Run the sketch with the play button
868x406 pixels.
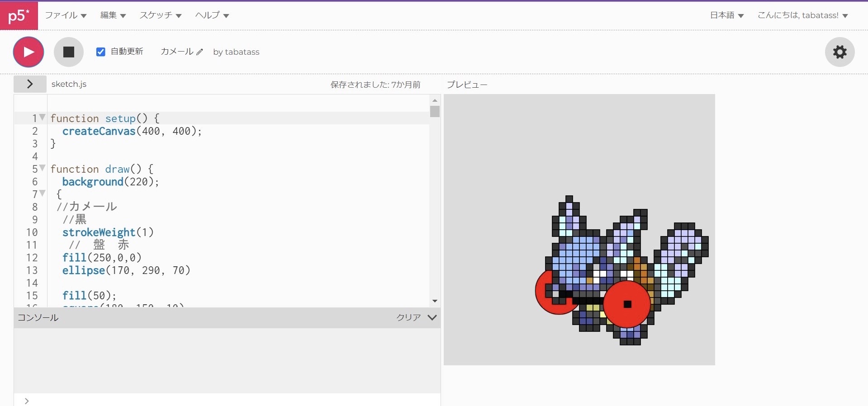pos(28,52)
